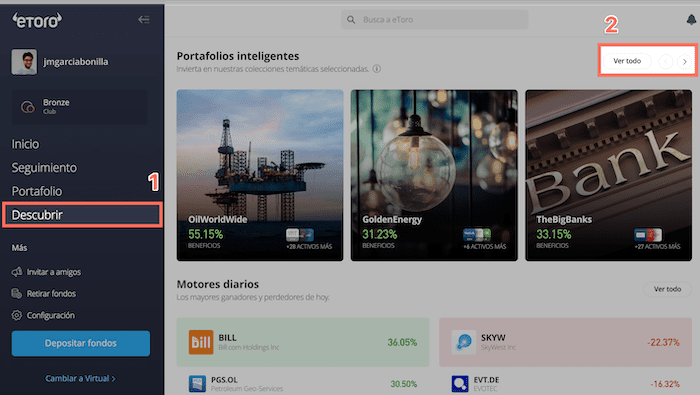Click the SKYW company logo
The image size is (700, 395).
463,342
